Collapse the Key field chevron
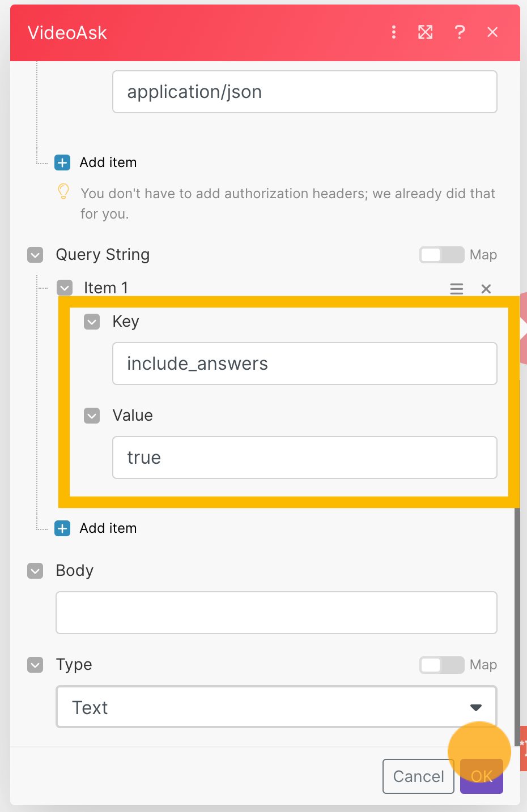 [x=92, y=322]
